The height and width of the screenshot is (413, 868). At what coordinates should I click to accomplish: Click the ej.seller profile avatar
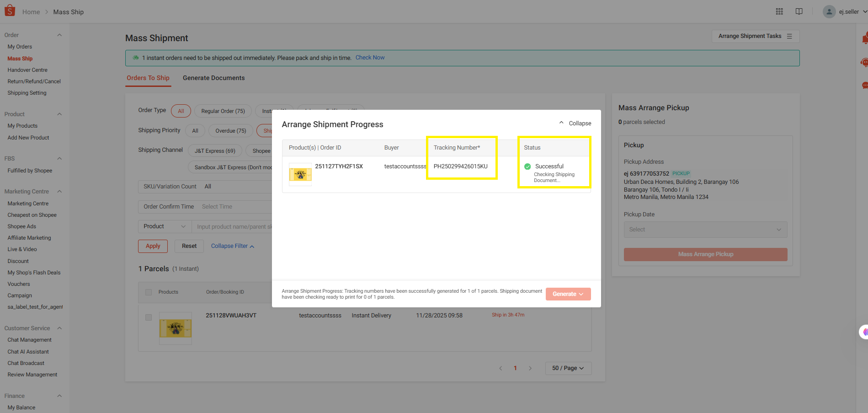coord(829,11)
